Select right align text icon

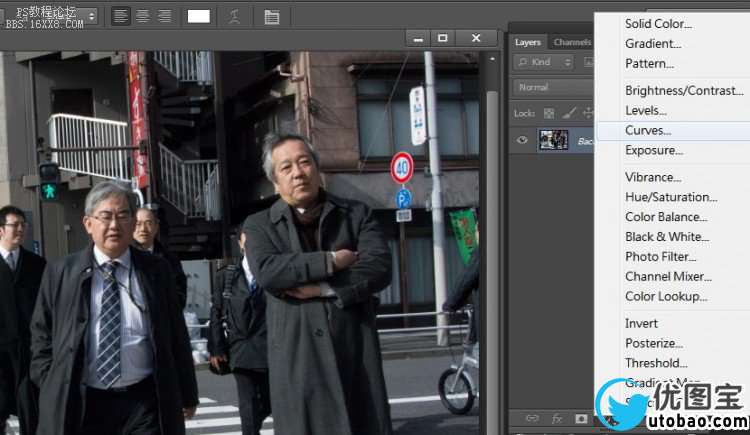pos(165,17)
